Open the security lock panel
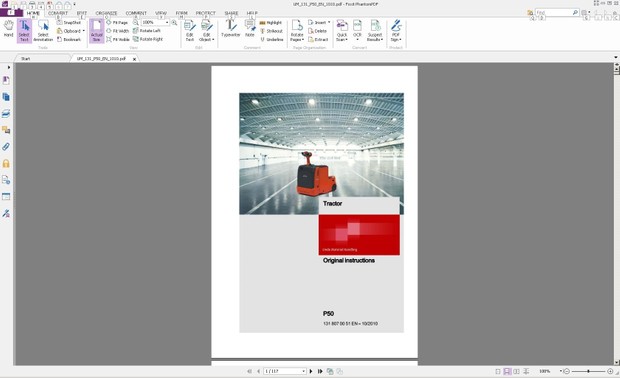 tap(6, 163)
